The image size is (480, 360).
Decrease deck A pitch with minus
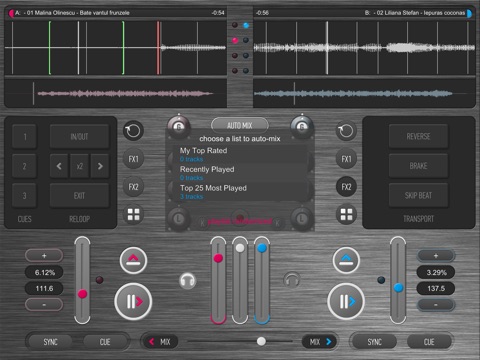(44, 304)
